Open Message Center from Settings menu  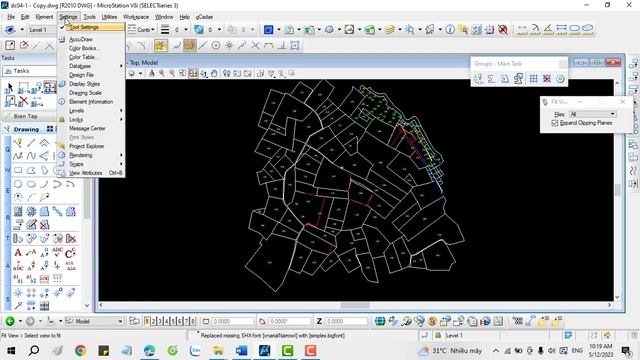[87, 128]
